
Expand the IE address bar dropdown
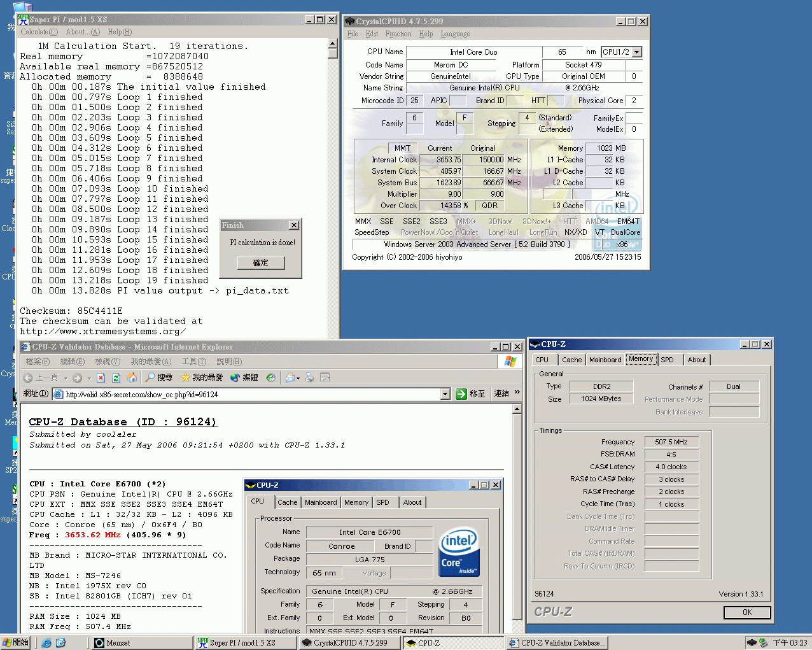[x=445, y=394]
